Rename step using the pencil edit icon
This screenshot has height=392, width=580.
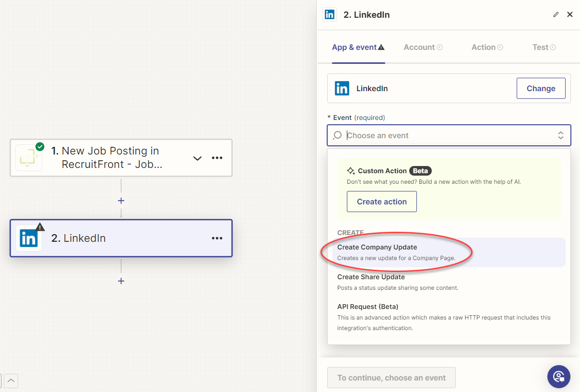click(556, 14)
